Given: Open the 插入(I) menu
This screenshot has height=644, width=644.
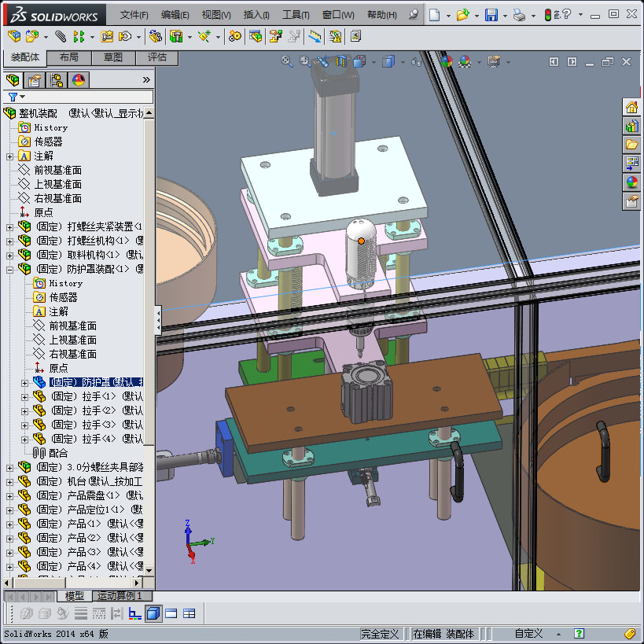Looking at the screenshot, I should (x=256, y=15).
